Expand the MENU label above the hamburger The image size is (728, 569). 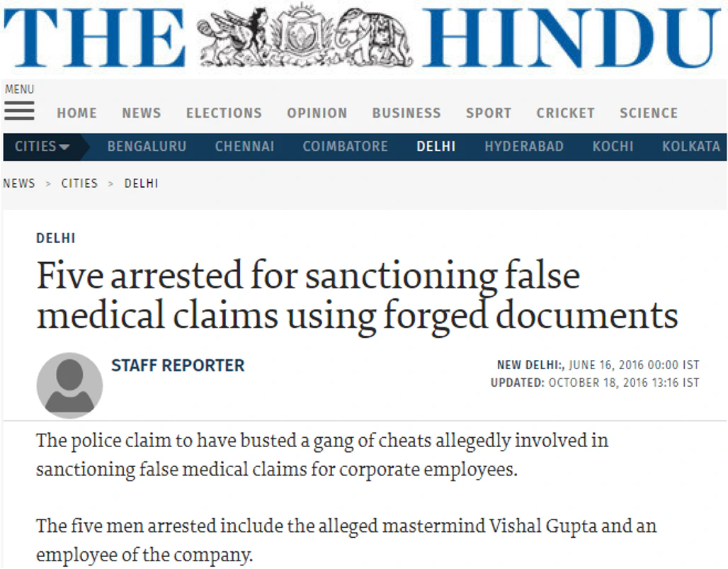click(19, 89)
